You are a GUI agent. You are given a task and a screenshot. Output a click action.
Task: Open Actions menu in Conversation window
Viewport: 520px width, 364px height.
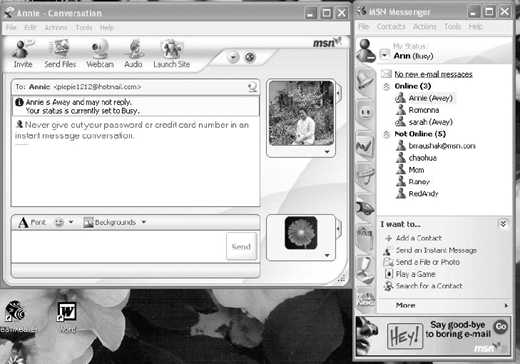point(56,28)
